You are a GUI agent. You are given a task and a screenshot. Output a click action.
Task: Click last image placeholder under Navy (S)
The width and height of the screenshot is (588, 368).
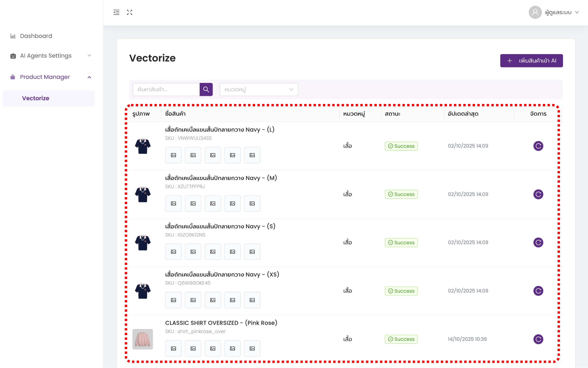click(252, 252)
